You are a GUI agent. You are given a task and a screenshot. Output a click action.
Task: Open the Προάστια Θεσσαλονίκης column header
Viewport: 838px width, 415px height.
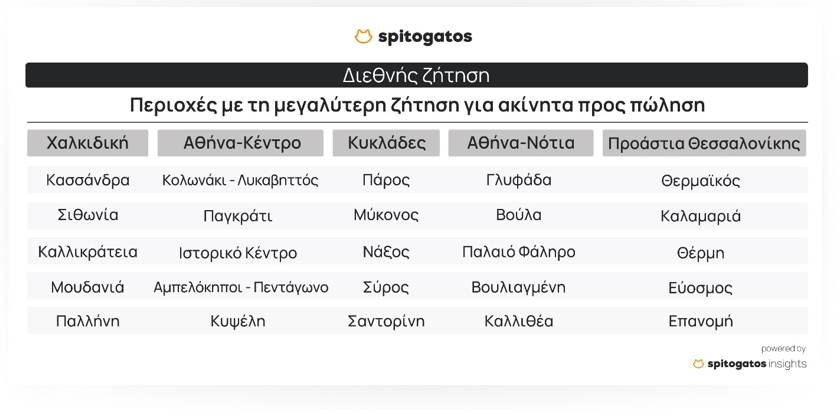pos(705,143)
